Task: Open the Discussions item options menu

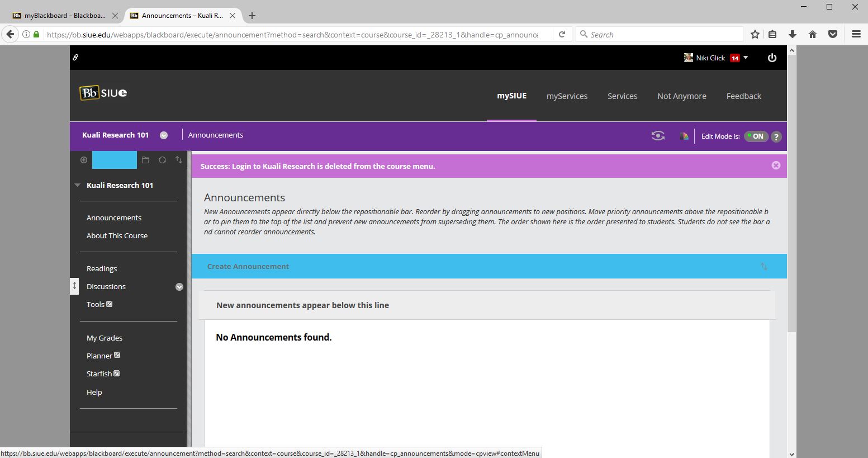Action: [179, 287]
